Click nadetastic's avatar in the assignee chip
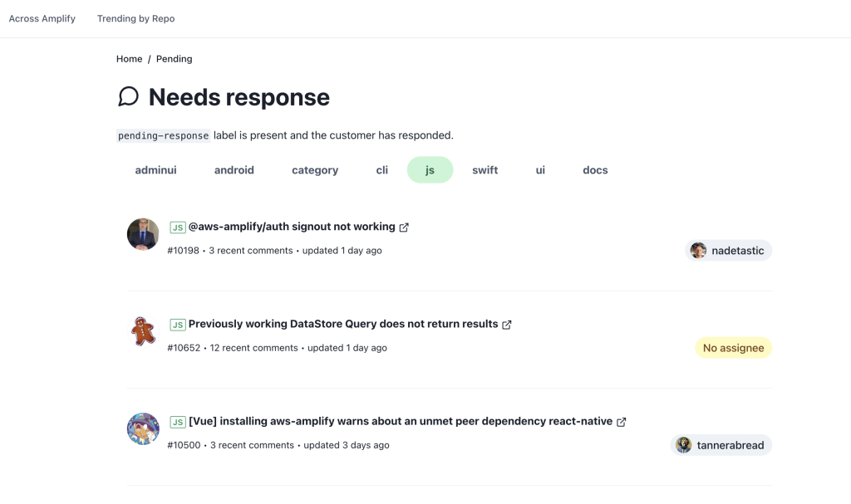The width and height of the screenshot is (851, 504). 698,250
